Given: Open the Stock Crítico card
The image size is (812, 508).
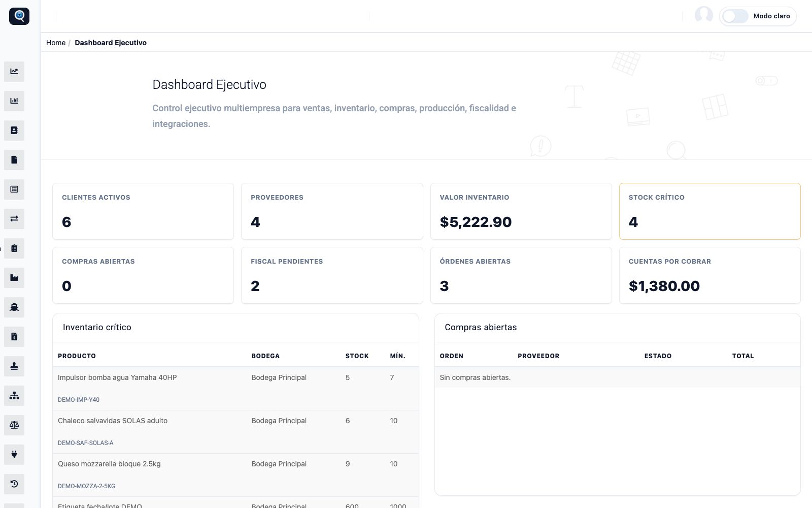Looking at the screenshot, I should 710,211.
